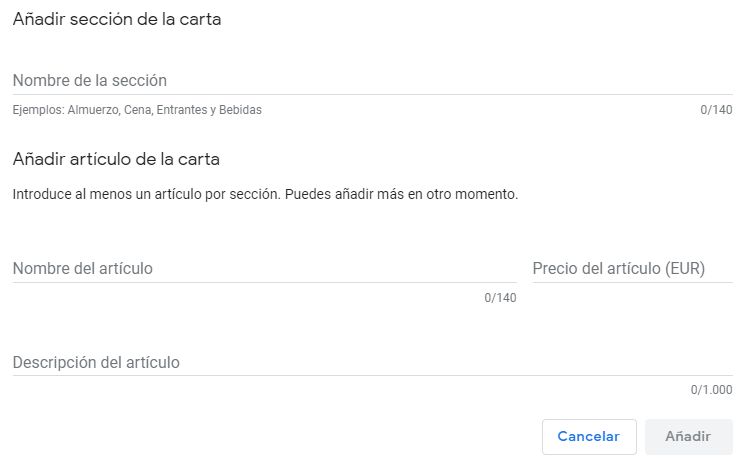The width and height of the screenshot is (746, 459).
Task: Click the section name 0/140 character counter
Action: point(717,110)
